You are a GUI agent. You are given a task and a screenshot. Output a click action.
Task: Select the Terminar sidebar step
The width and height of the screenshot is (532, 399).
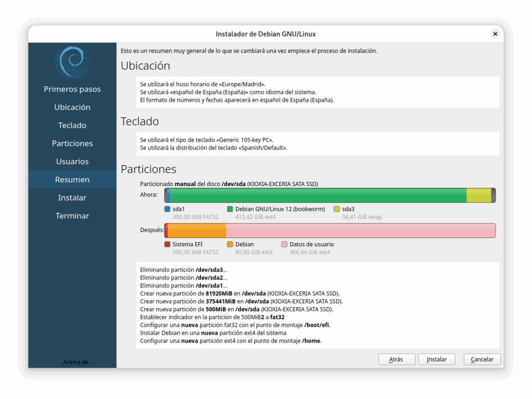point(72,216)
